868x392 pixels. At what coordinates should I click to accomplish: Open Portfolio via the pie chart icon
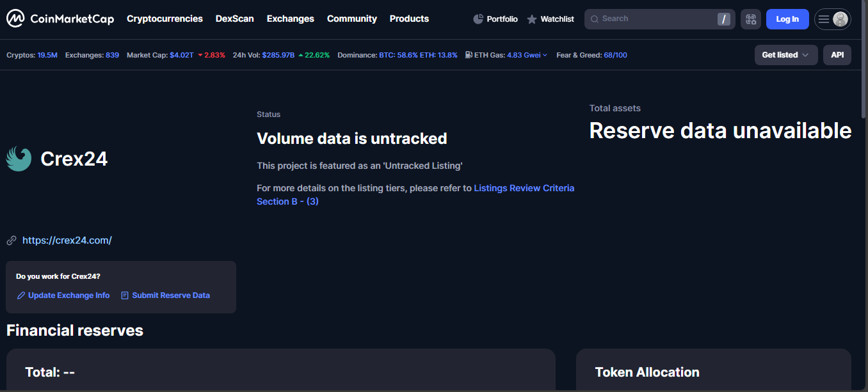point(478,19)
